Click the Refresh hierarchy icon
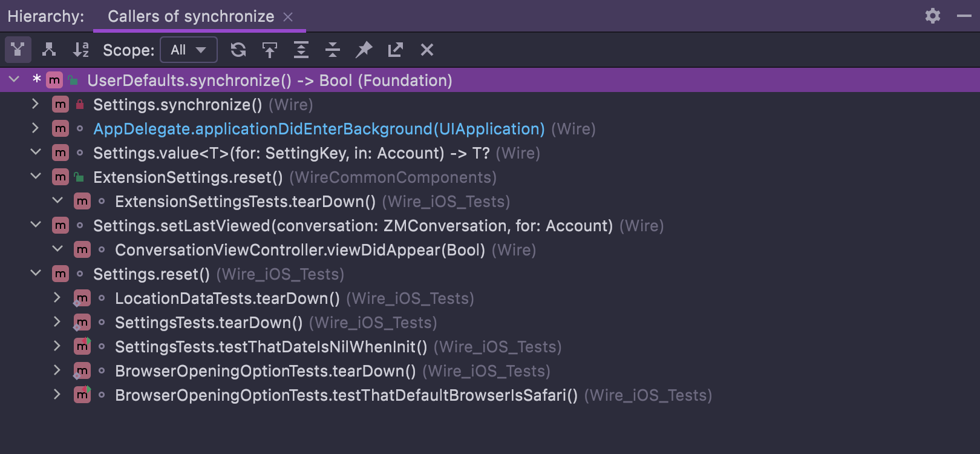This screenshot has height=454, width=980. coord(238,50)
